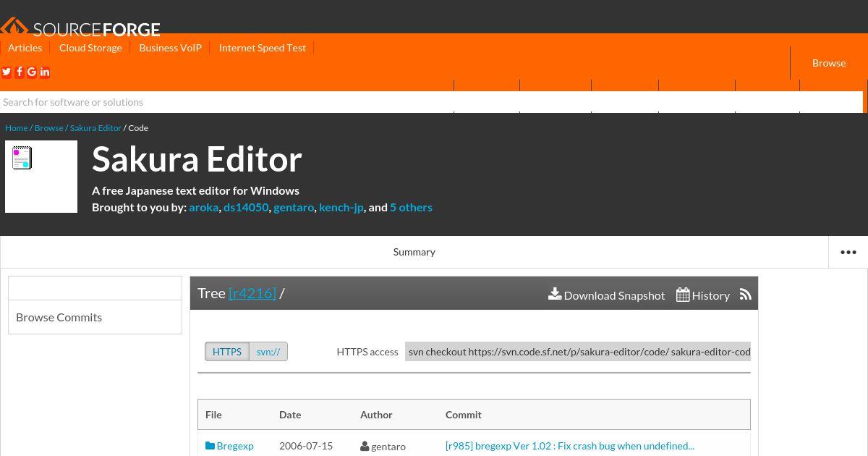Viewport: 868px width, 456px height.
Task: Open the Google social icon
Action: coord(32,72)
